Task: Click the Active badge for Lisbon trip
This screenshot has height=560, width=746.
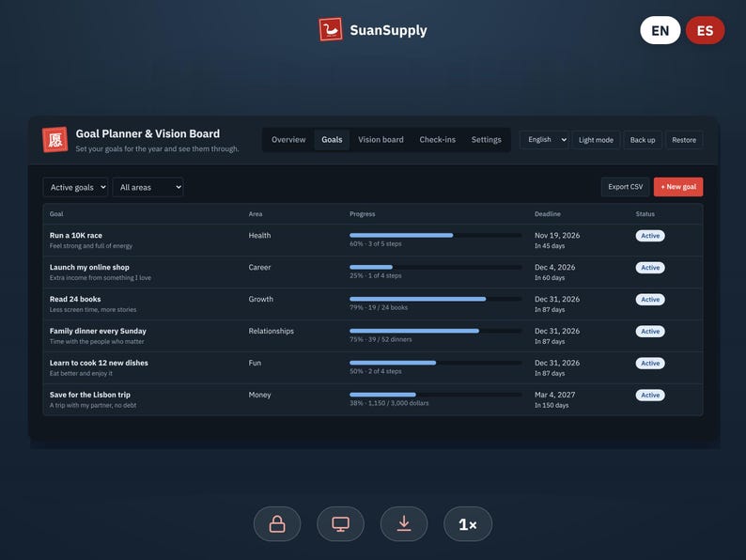Action: point(650,395)
